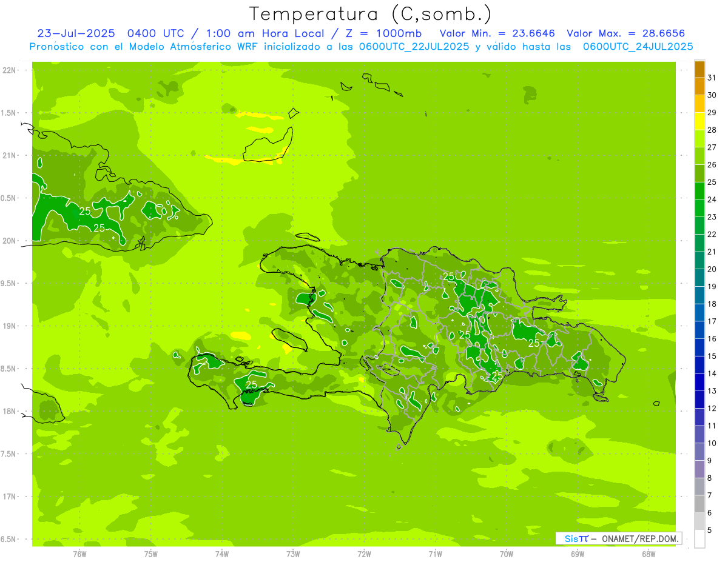728x562 pixels.
Task: Click the legend value '31'
Action: 712,78
